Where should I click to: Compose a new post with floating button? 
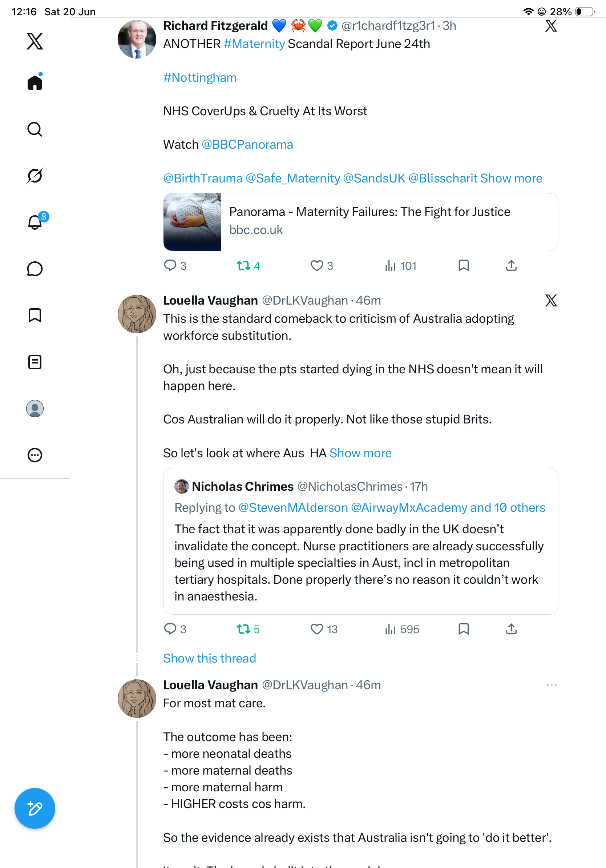click(x=35, y=808)
